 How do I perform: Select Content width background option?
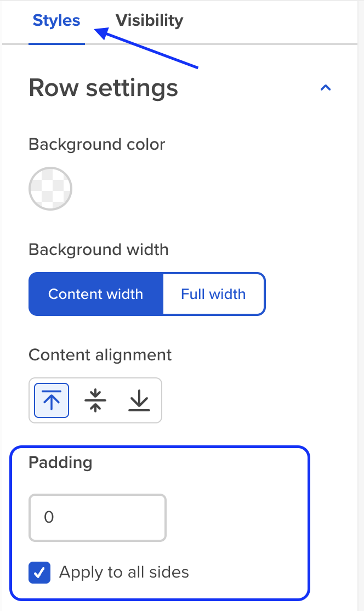tap(96, 294)
